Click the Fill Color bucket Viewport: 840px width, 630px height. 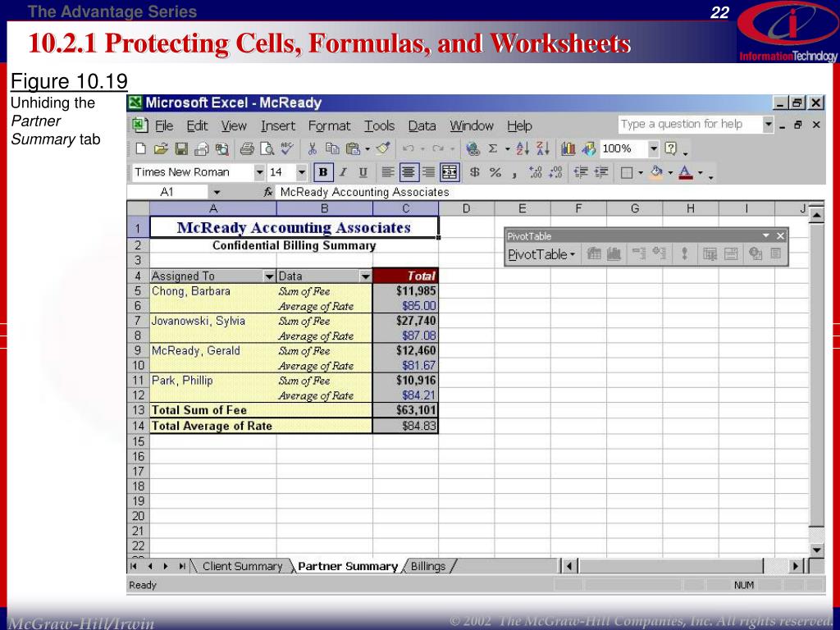(655, 172)
